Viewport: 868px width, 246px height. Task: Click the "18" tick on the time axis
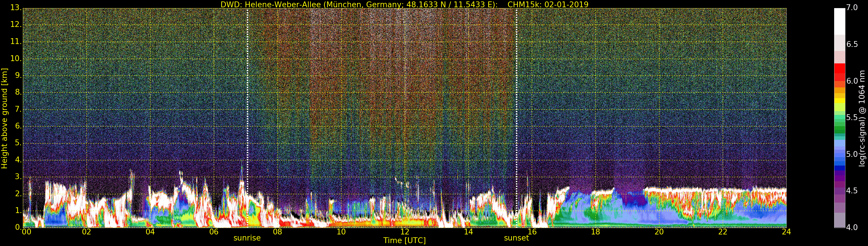click(595, 232)
